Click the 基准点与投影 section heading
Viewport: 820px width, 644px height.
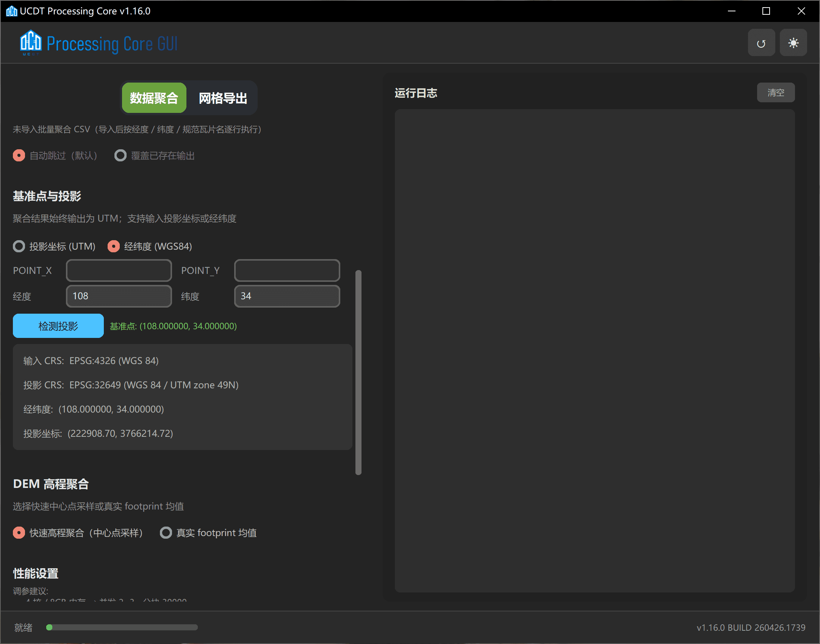click(x=47, y=196)
